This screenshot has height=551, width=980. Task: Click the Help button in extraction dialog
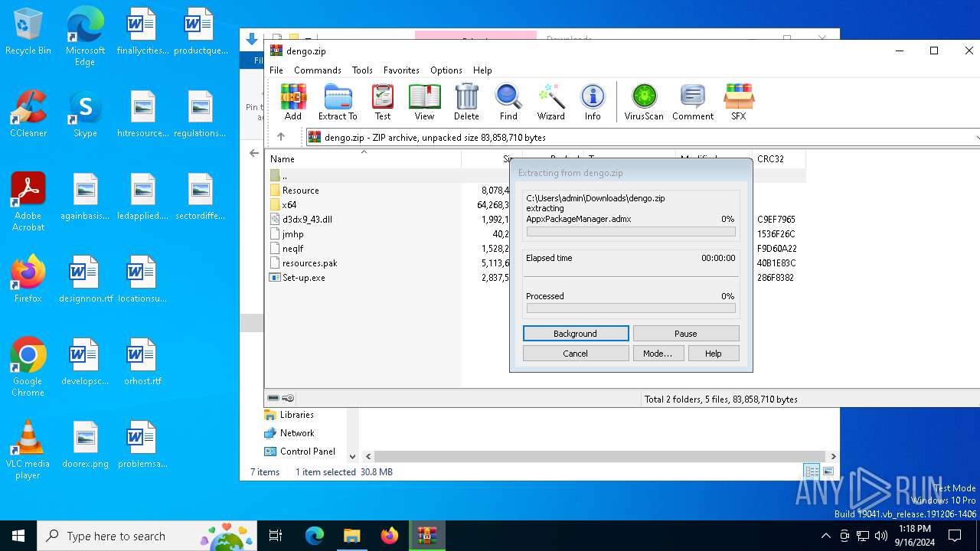714,354
